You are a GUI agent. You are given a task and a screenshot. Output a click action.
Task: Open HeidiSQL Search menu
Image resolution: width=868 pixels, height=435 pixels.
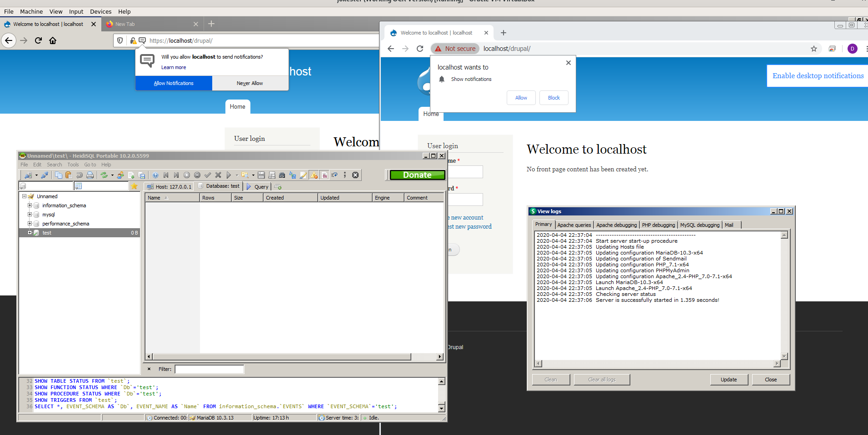click(x=54, y=165)
